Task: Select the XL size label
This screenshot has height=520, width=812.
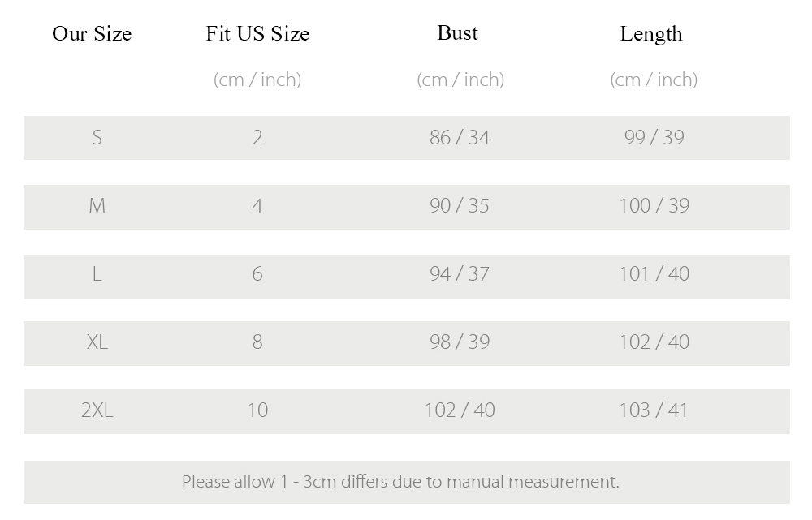Action: click(x=97, y=342)
